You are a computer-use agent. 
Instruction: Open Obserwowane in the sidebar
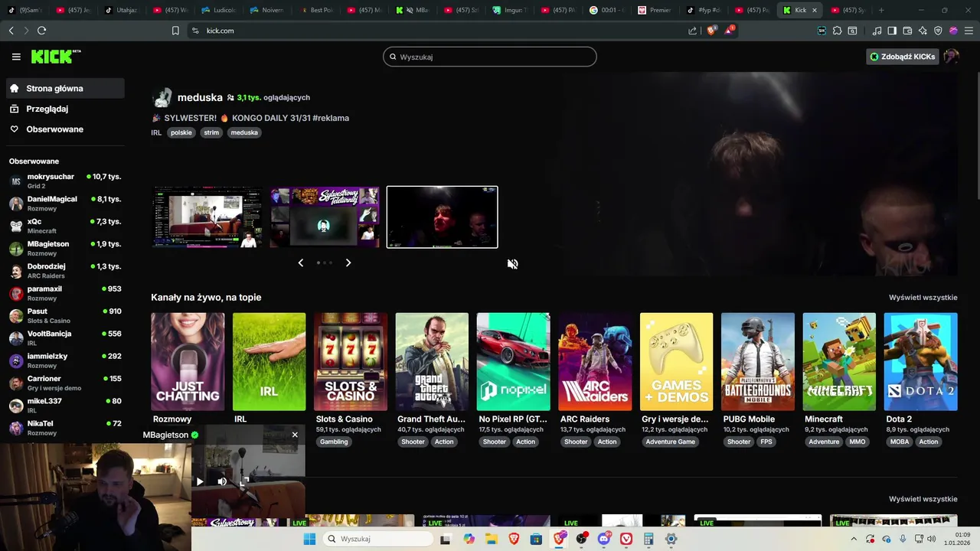65,129
